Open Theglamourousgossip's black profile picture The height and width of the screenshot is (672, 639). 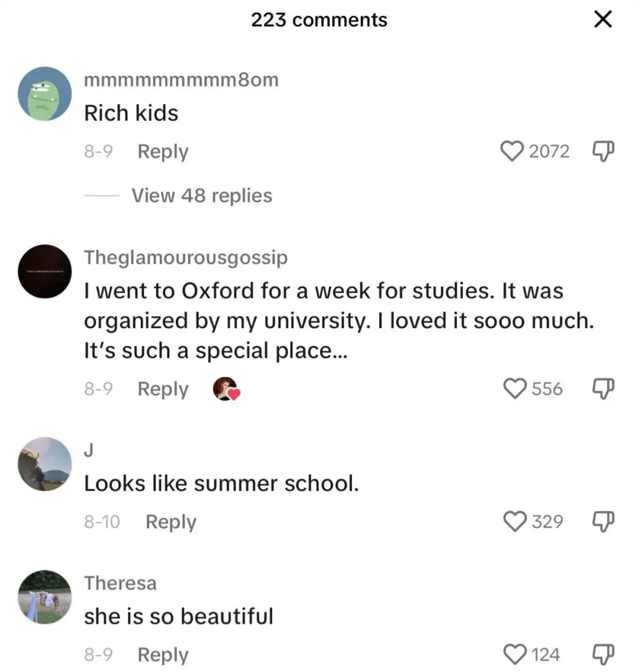45,271
